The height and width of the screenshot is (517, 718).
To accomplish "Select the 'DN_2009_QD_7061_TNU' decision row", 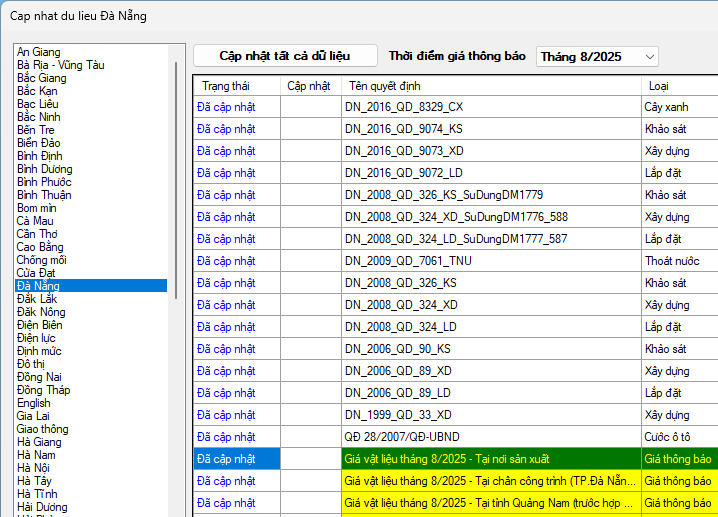I will [x=408, y=261].
